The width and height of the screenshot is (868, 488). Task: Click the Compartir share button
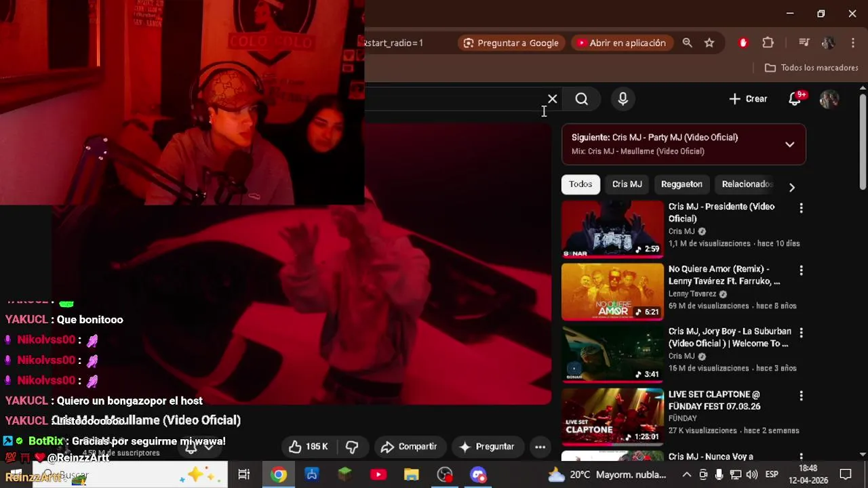(409, 447)
